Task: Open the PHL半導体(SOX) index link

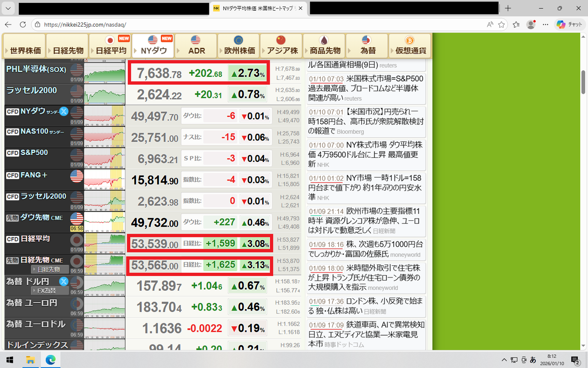Action: point(36,69)
